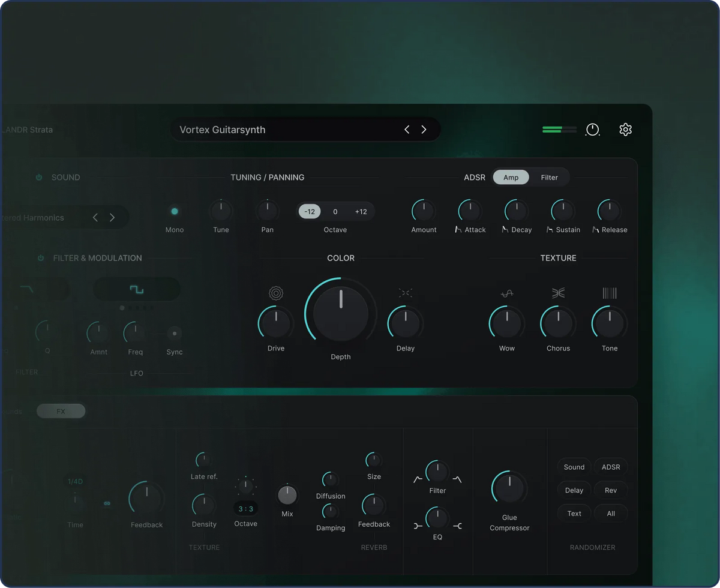720x588 pixels.
Task: Toggle the FILTER & MODULATION power button
Action: pyautogui.click(x=41, y=258)
